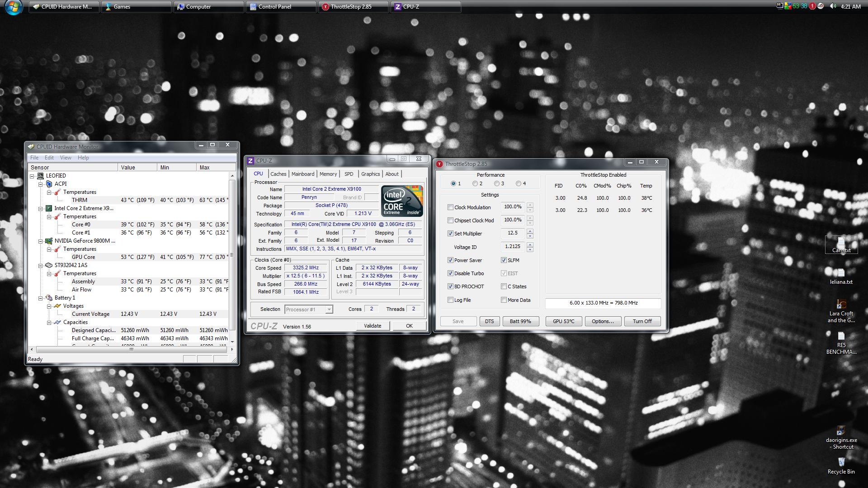868x488 pixels.
Task: Open the Recycle Bin on the desktop
Action: click(841, 465)
